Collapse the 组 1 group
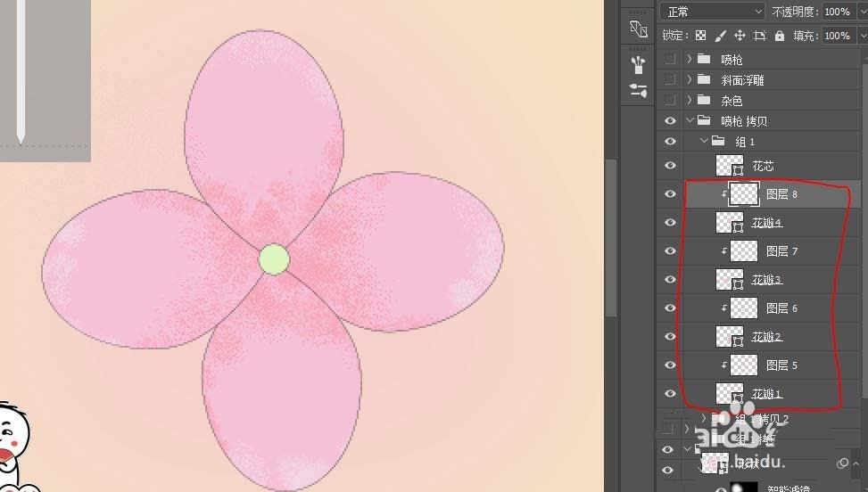 pos(704,142)
